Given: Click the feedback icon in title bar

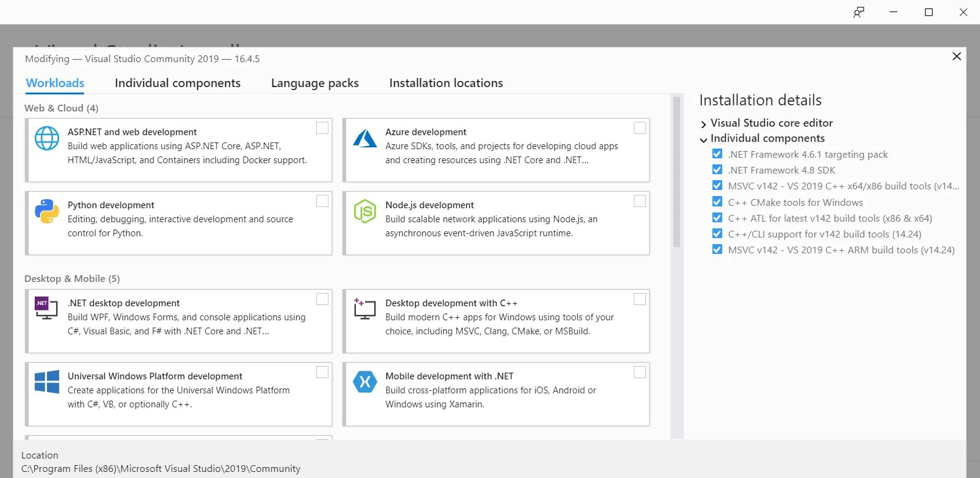Looking at the screenshot, I should tap(859, 12).
